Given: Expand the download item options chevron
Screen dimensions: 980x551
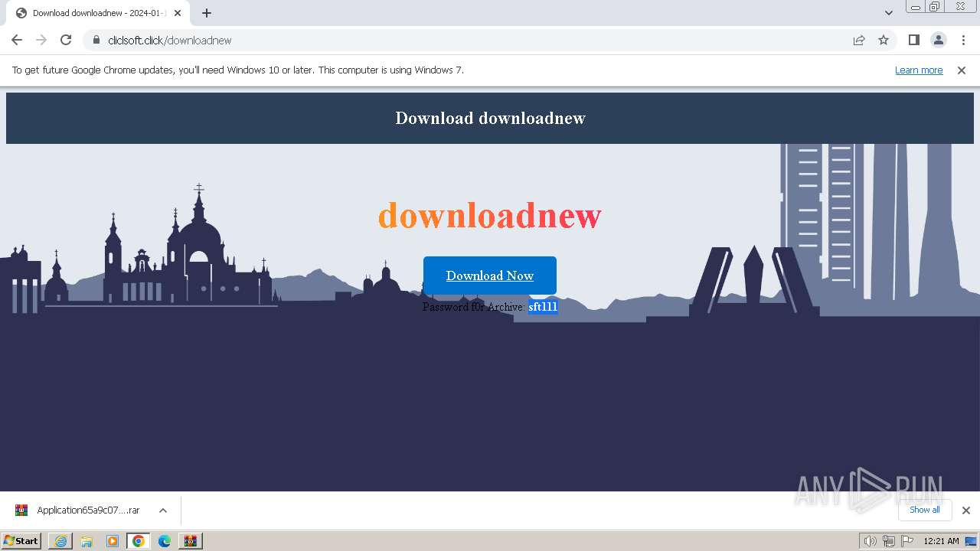Looking at the screenshot, I should point(163,510).
